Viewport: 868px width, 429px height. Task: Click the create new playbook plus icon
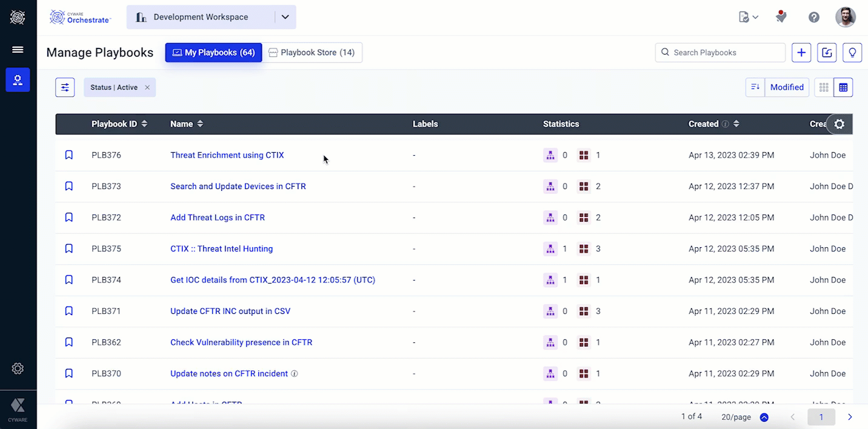pyautogui.click(x=801, y=53)
